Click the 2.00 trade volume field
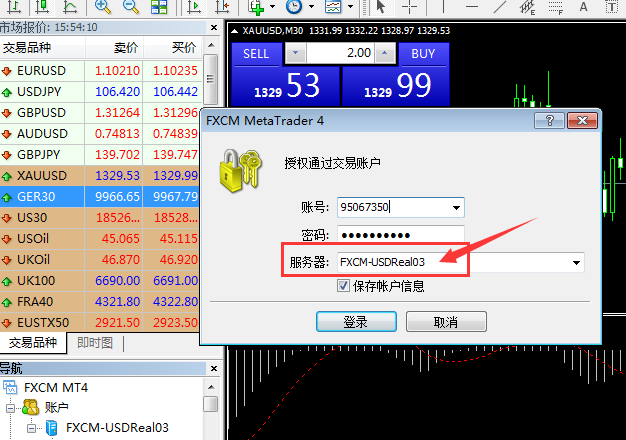Image resolution: width=626 pixels, height=440 pixels. tap(340, 53)
